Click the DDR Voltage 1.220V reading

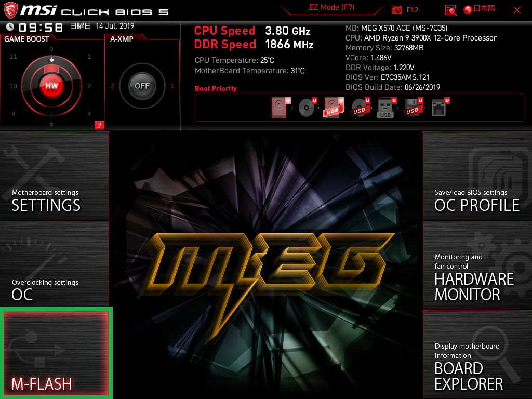pos(380,68)
